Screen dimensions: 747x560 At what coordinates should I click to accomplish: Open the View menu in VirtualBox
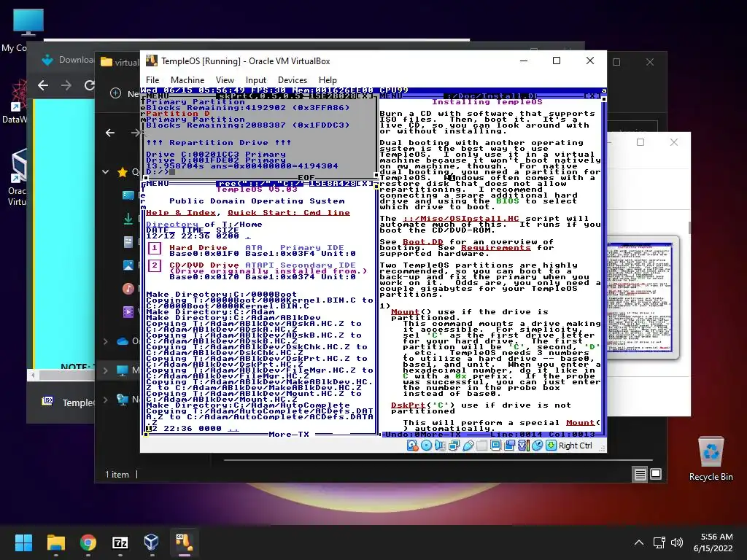pyautogui.click(x=225, y=80)
